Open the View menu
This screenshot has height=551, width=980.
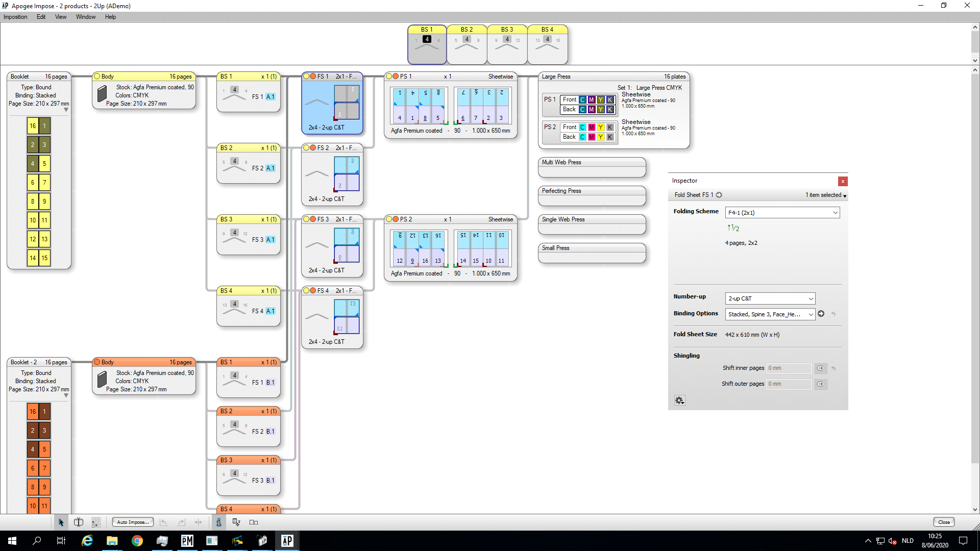tap(61, 17)
